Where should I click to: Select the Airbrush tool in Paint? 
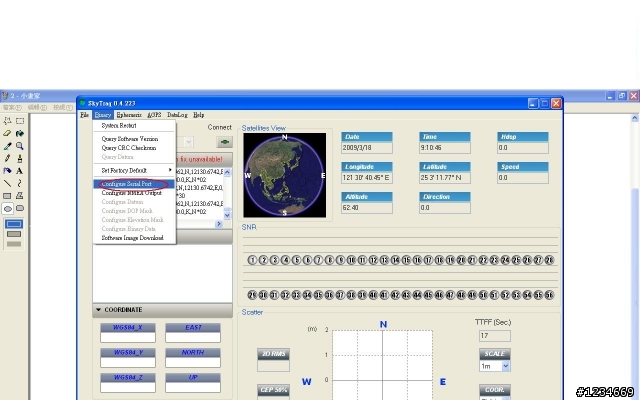7,171
